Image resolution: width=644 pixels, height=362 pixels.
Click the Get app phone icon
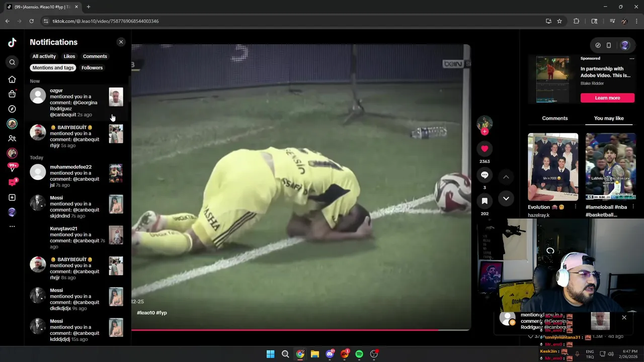[x=609, y=45]
